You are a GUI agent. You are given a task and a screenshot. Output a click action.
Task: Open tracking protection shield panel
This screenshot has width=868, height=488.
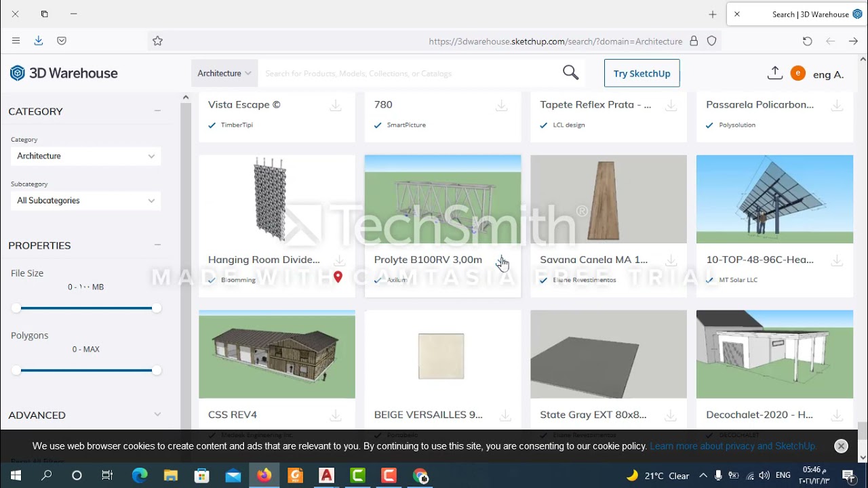tap(712, 41)
